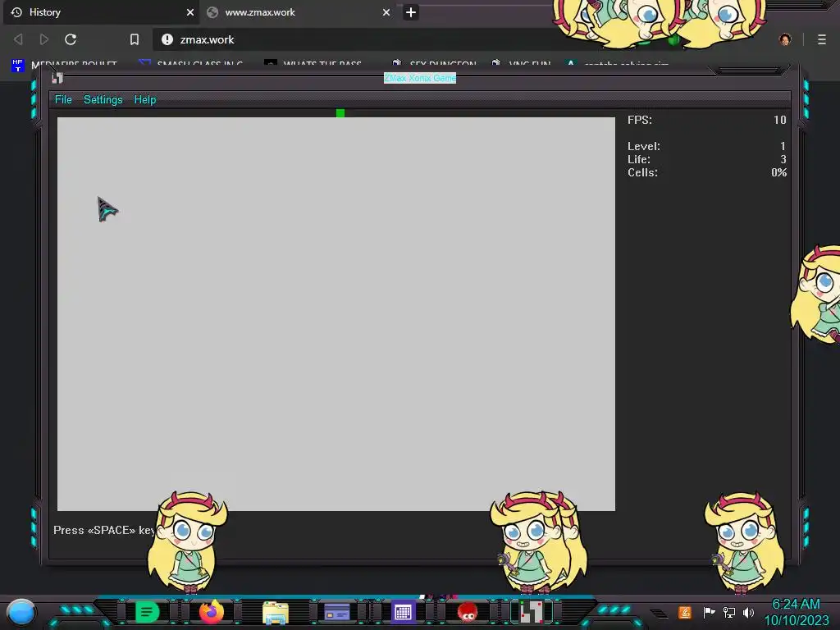Go back in browser history

point(18,39)
